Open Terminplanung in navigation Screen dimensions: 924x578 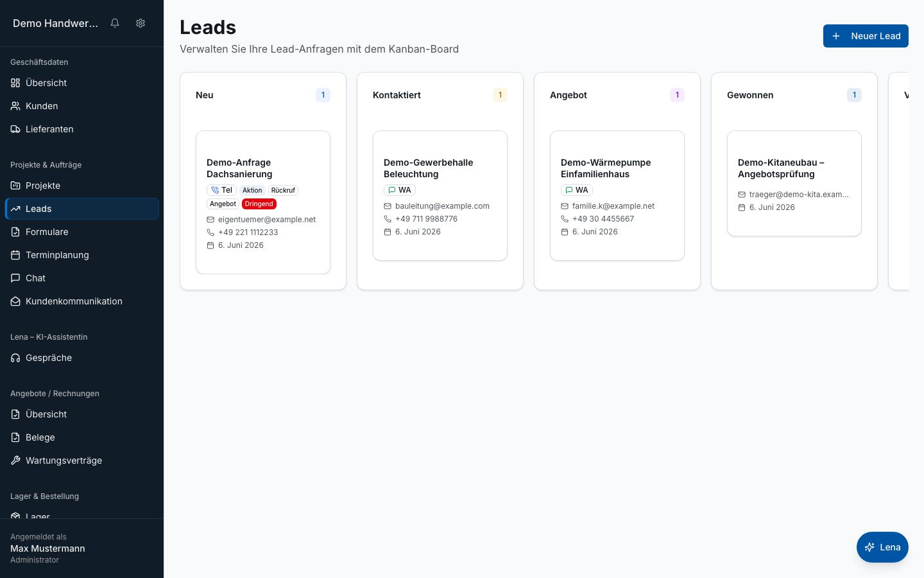pyautogui.click(x=82, y=255)
